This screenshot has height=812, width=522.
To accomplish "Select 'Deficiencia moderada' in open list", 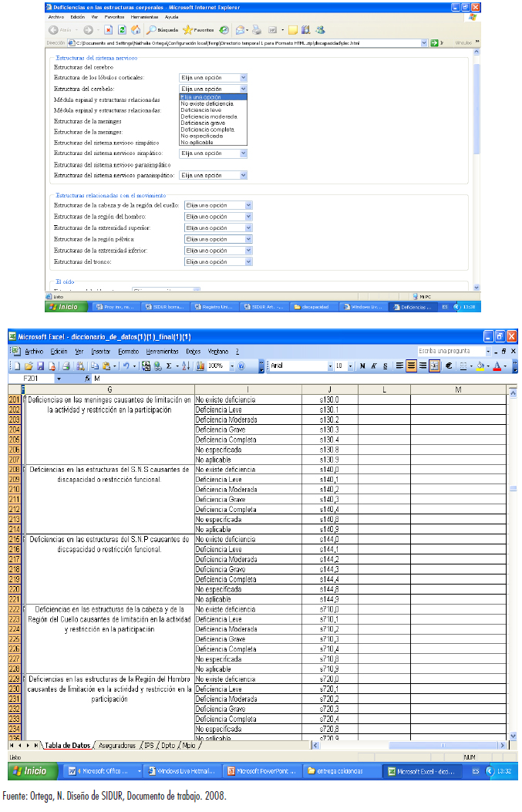I will click(x=204, y=116).
